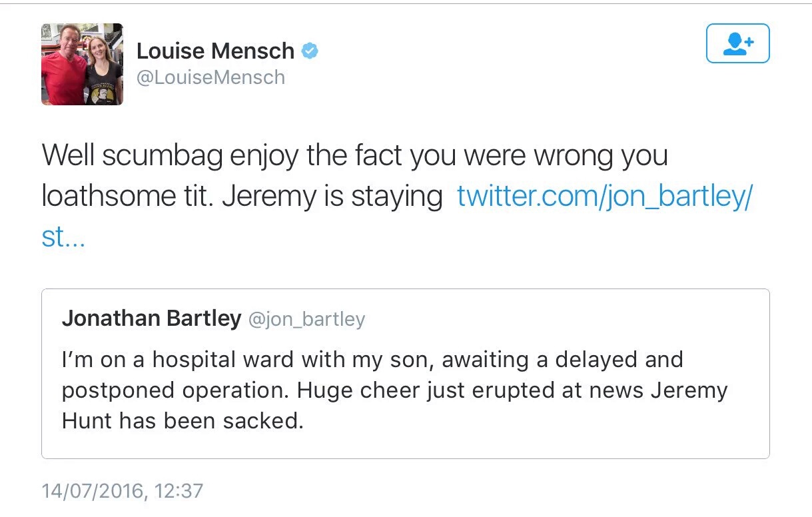This screenshot has width=812, height=517.
Task: Click "Hunt has been sacked." in quoted tweet
Action: (183, 421)
